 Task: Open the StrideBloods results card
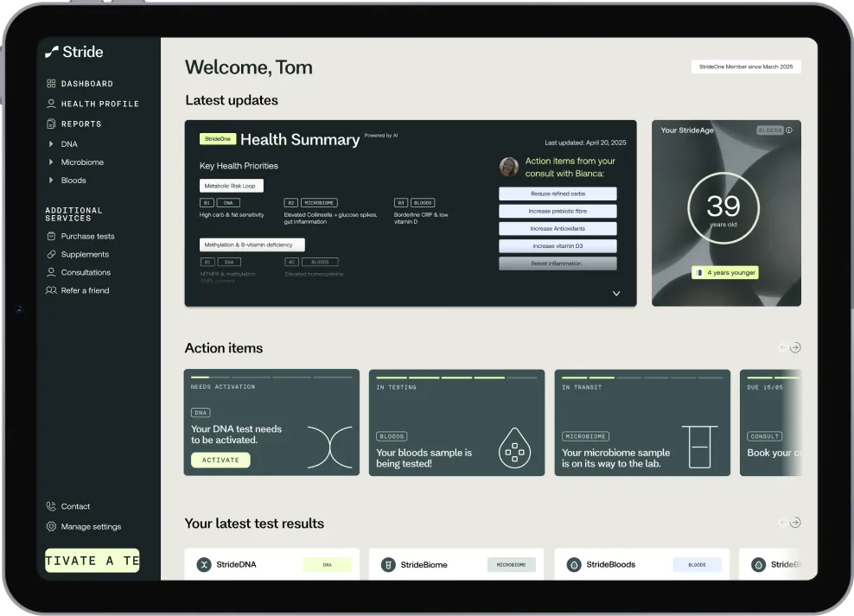tap(642, 564)
